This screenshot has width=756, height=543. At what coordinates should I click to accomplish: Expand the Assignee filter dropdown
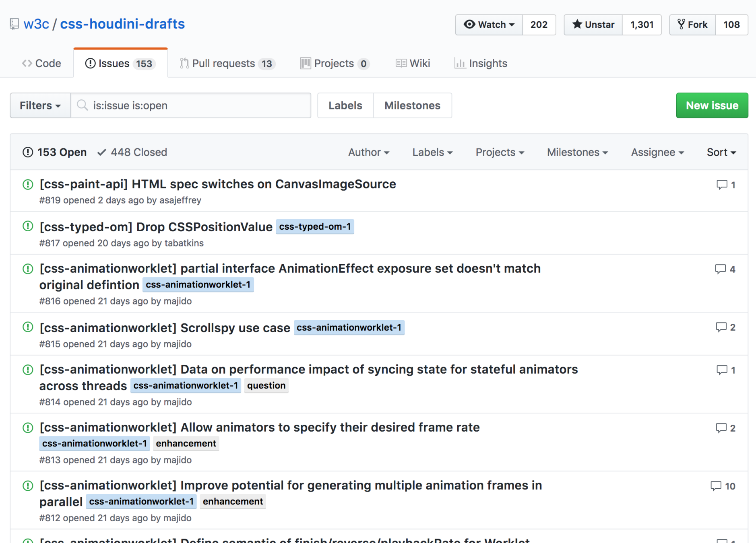(x=657, y=152)
